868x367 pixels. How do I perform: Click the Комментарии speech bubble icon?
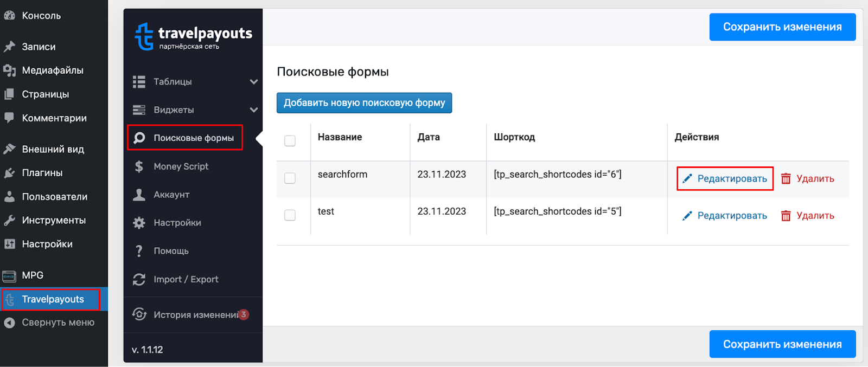pos(9,118)
